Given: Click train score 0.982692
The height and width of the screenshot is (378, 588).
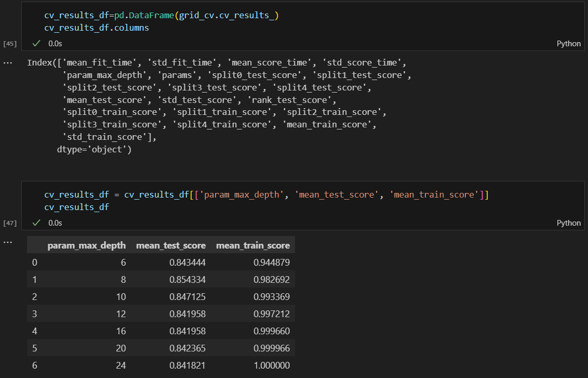Looking at the screenshot, I should pyautogui.click(x=272, y=280).
